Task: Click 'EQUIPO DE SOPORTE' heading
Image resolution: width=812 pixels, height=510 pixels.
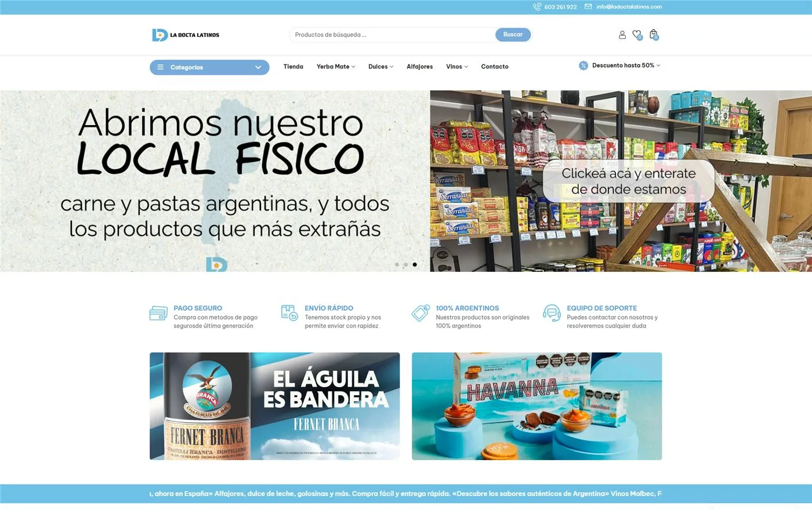Action: [x=602, y=308]
